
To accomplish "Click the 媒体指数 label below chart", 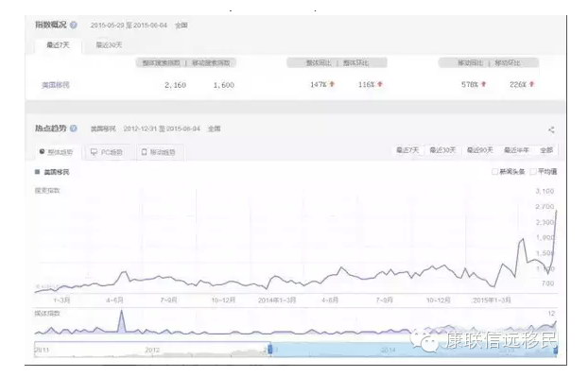I will tap(47, 314).
